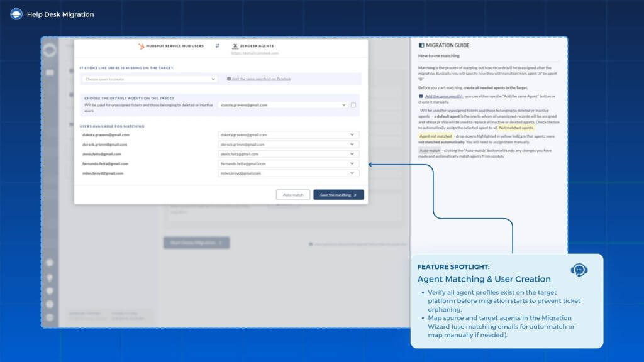
Task: Click the Save the matching button
Action: coord(338,195)
